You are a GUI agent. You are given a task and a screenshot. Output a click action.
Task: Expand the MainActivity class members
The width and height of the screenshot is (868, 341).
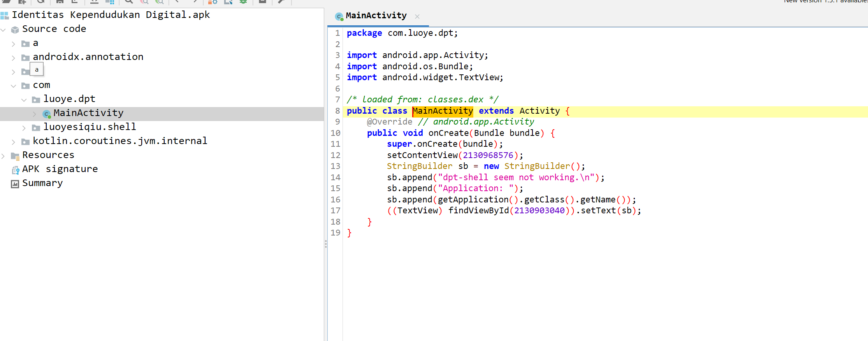35,114
